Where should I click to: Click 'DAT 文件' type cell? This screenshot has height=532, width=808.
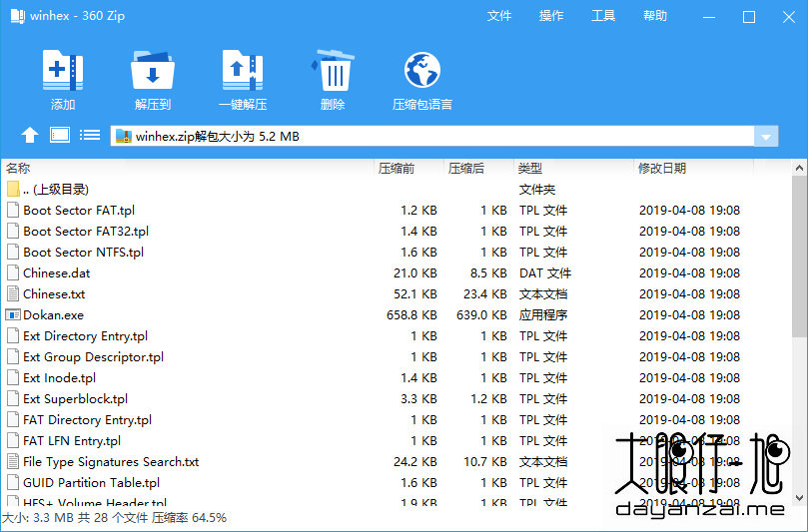tap(545, 272)
